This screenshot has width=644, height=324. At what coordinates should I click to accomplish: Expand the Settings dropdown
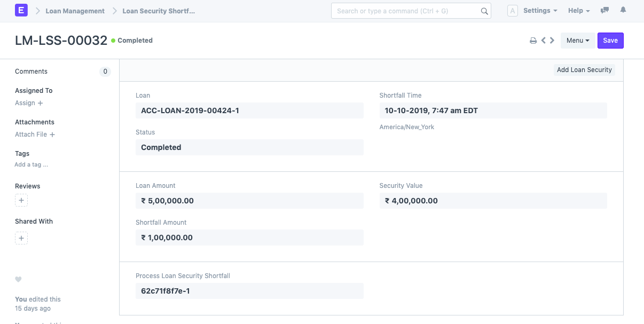pyautogui.click(x=540, y=10)
